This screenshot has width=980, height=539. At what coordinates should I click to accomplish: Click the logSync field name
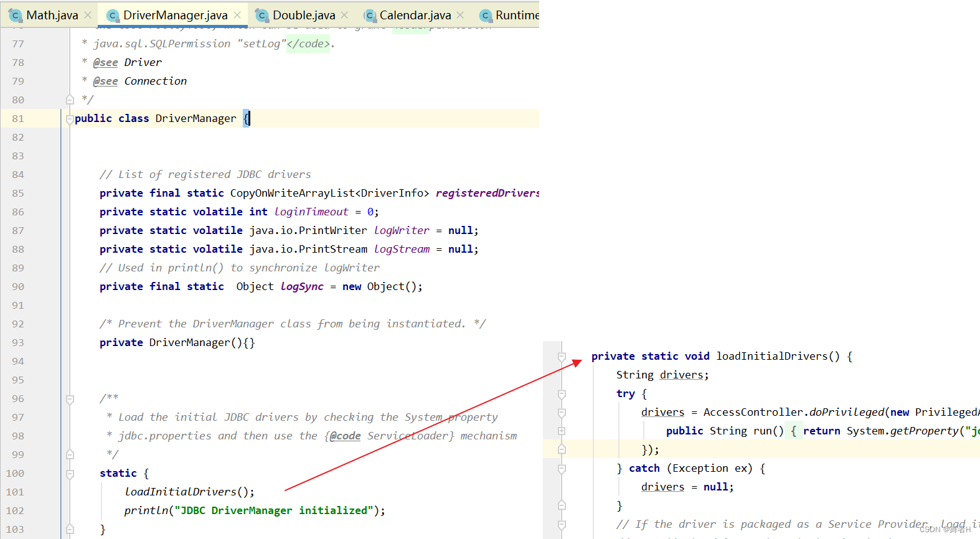(302, 286)
